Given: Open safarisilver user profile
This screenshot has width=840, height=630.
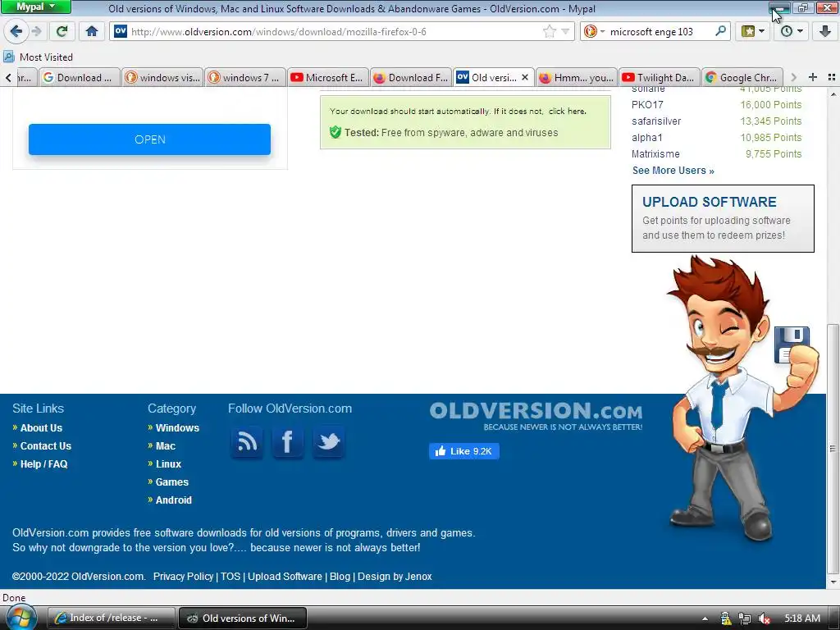Looking at the screenshot, I should click(x=656, y=121).
